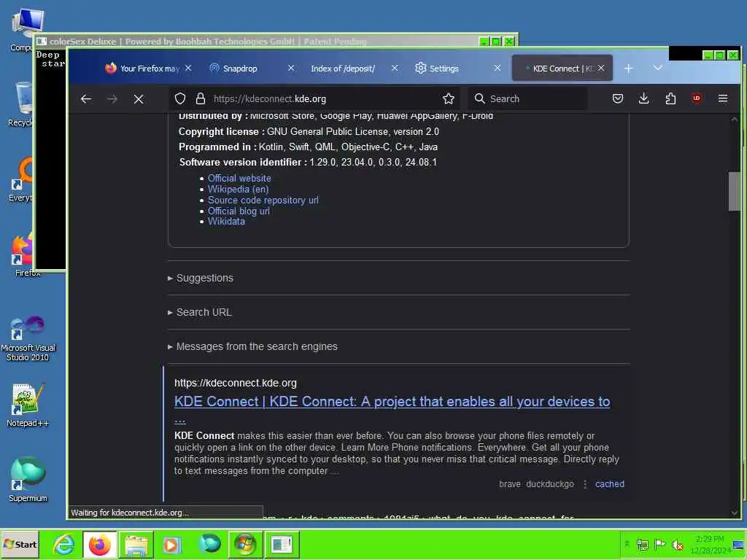Click the console window taskbar button

282,544
